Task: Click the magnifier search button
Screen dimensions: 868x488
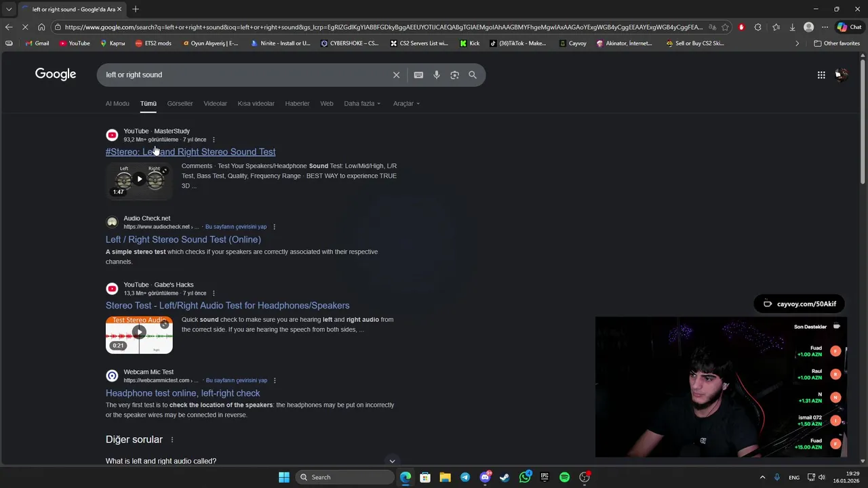Action: click(473, 75)
